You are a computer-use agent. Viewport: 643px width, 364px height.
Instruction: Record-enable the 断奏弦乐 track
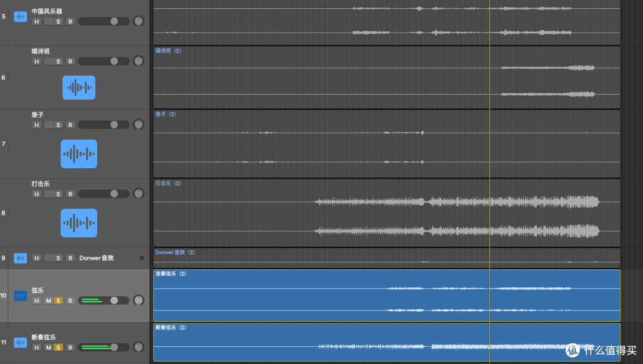tap(70, 347)
